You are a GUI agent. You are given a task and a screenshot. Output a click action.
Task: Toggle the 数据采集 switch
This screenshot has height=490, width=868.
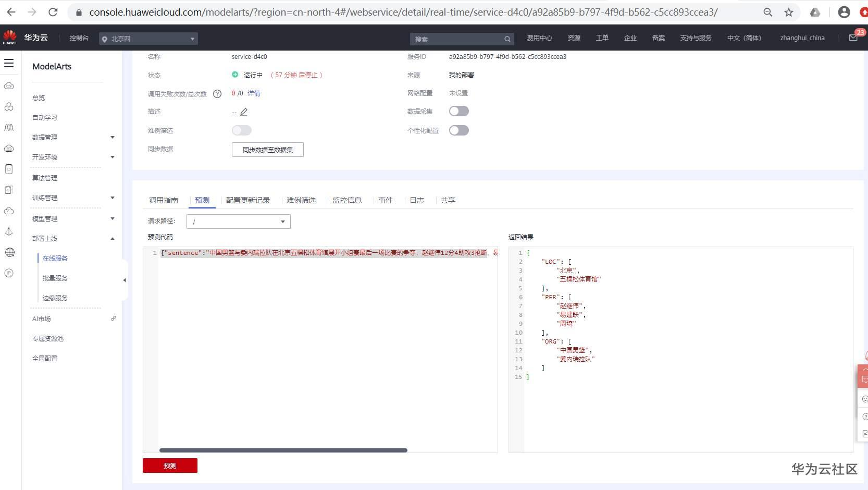click(459, 111)
